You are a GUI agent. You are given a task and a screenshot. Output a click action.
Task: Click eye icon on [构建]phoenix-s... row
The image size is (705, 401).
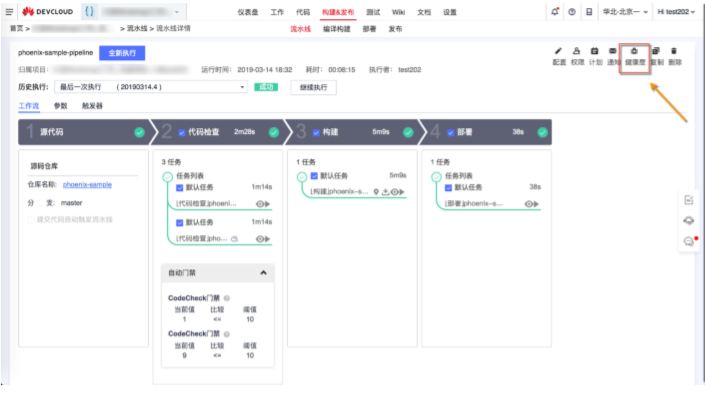tap(394, 192)
